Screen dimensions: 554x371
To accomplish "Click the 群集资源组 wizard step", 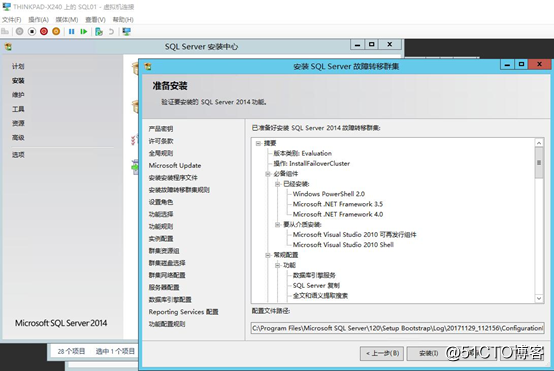I will (x=164, y=251).
